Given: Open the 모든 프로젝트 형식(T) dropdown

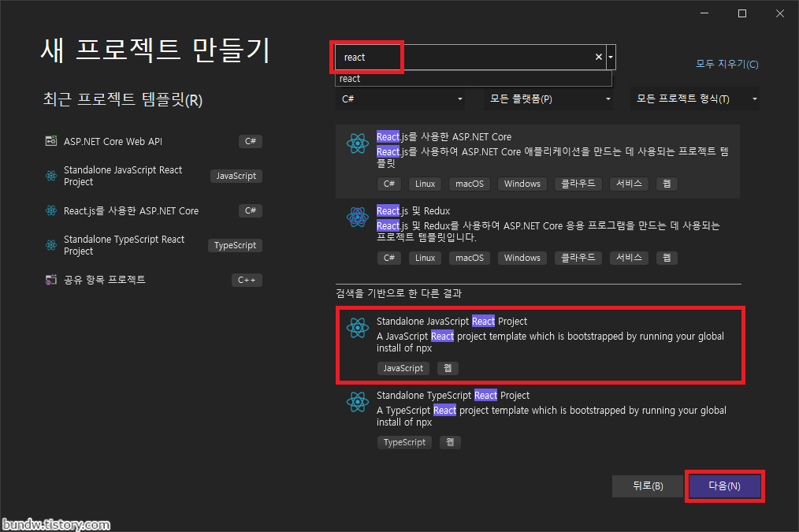Looking at the screenshot, I should (695, 99).
